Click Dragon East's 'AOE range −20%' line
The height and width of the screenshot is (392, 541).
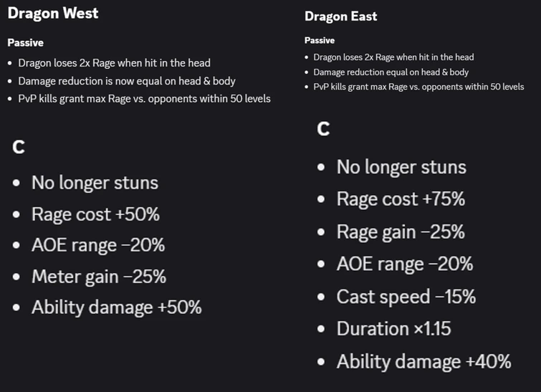pyautogui.click(x=405, y=264)
